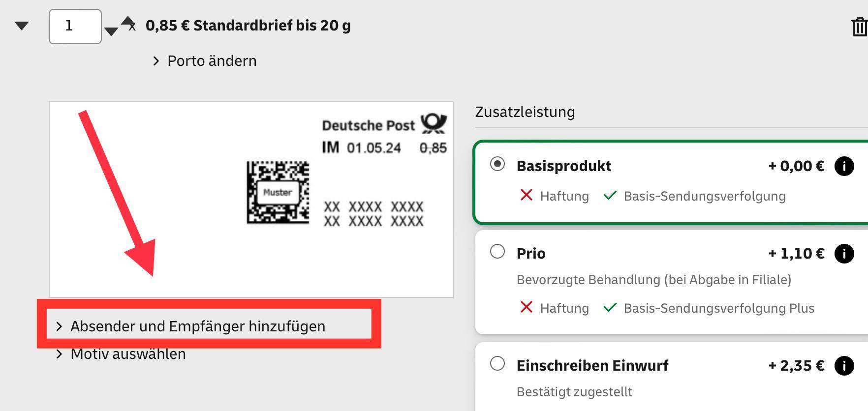Click the chevron before Absender und Empfänger
868x411 pixels.
[x=59, y=325]
